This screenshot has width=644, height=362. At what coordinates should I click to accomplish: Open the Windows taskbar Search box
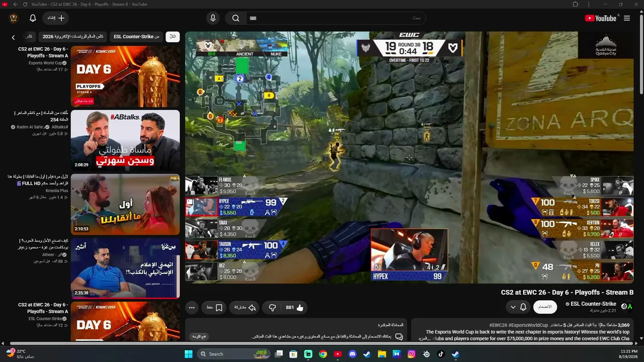pyautogui.click(x=234, y=354)
